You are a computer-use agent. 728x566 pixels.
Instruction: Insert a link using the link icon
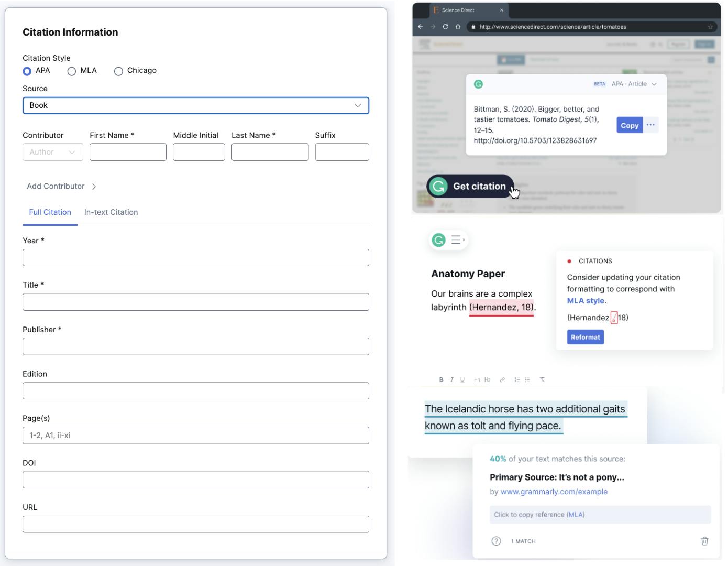(502, 380)
